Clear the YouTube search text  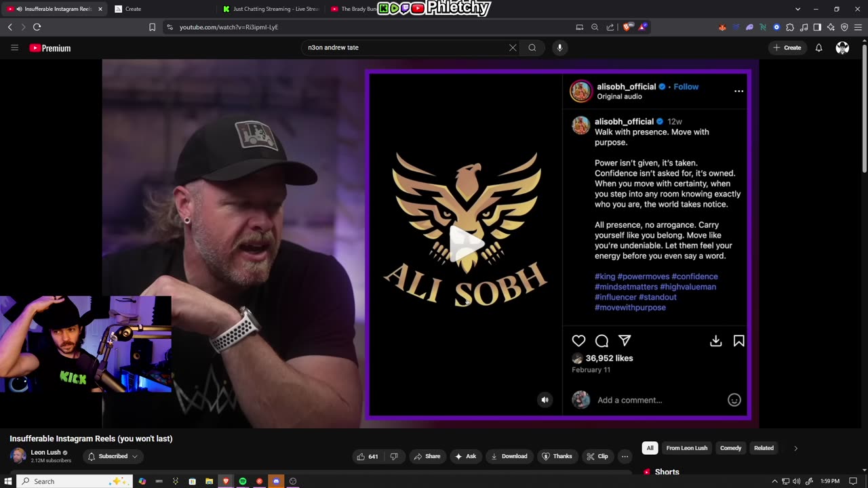click(513, 47)
